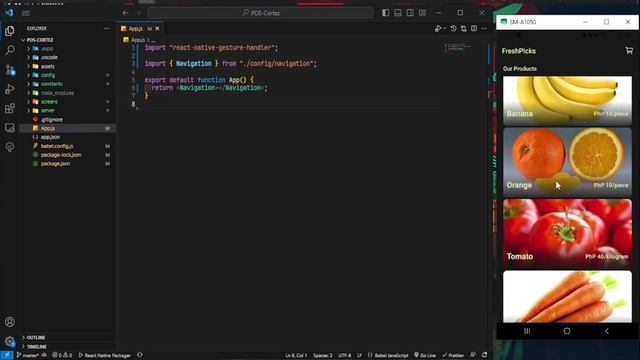
Task: Click the notifications bell in status bar
Action: (x=484, y=355)
